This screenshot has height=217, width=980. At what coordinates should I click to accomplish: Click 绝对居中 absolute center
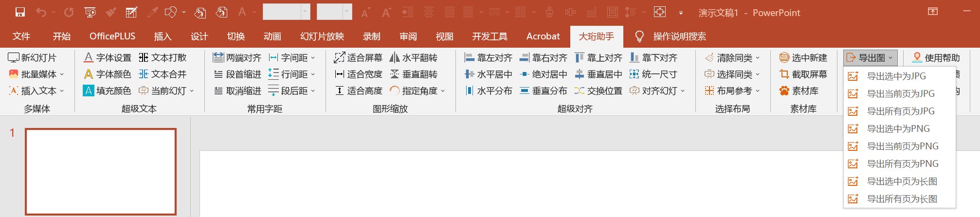pos(543,74)
